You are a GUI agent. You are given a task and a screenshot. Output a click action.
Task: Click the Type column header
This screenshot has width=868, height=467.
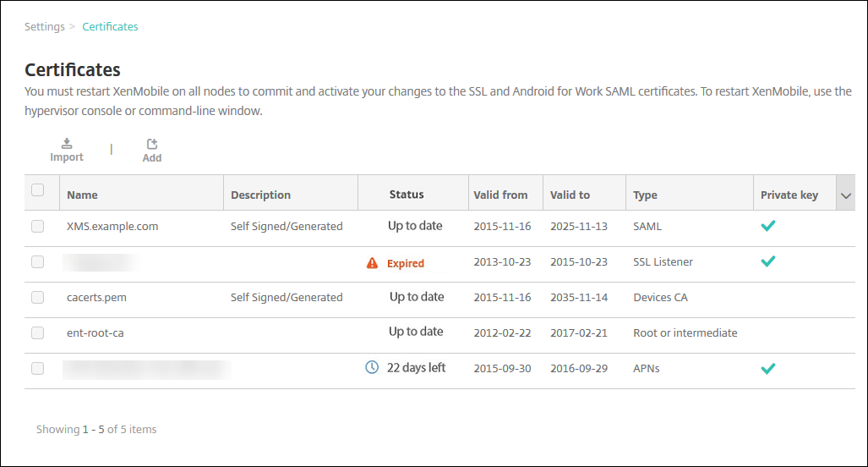645,195
